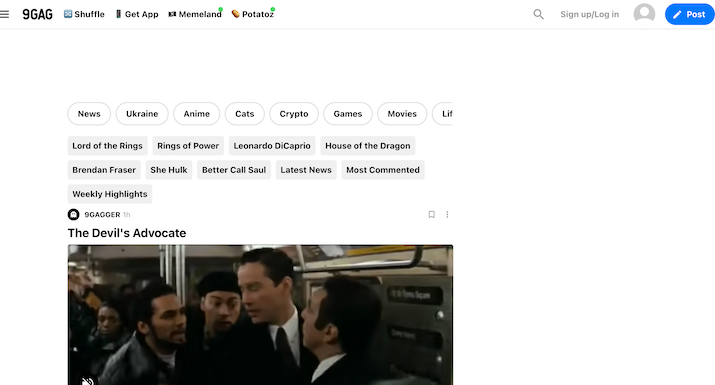Image resolution: width=715 pixels, height=385 pixels.
Task: Click the 9GAG logo
Action: [37, 14]
